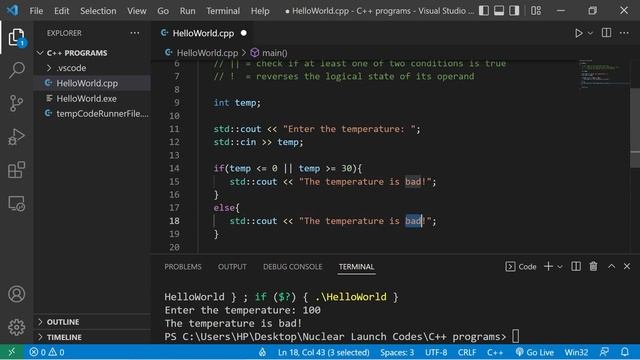The image size is (640, 360).
Task: Open the Remote Explorer view
Action: coord(16,203)
